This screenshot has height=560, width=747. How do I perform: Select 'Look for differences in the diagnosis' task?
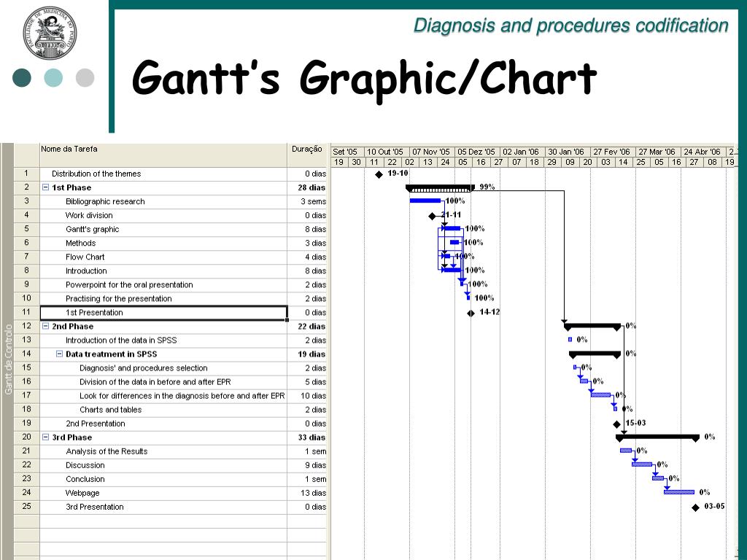(x=163, y=395)
